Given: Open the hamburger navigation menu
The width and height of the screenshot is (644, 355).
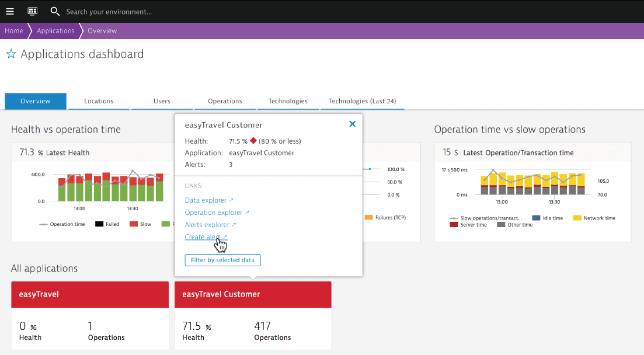Looking at the screenshot, I should coord(10,12).
